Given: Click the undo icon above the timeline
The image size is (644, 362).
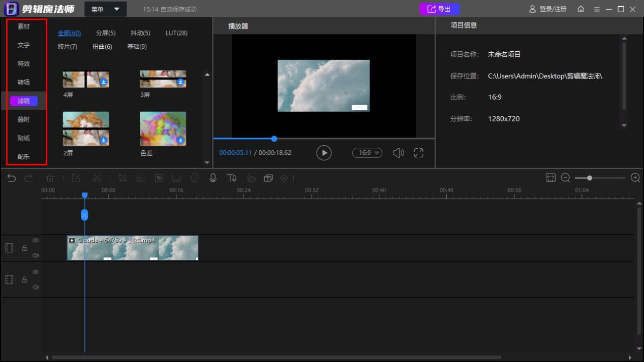Looking at the screenshot, I should 12,178.
